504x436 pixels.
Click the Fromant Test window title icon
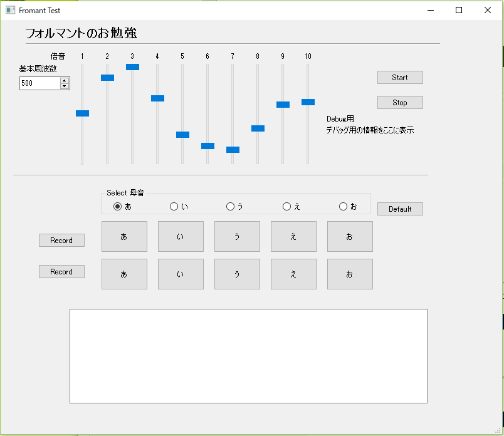[x=10, y=10]
